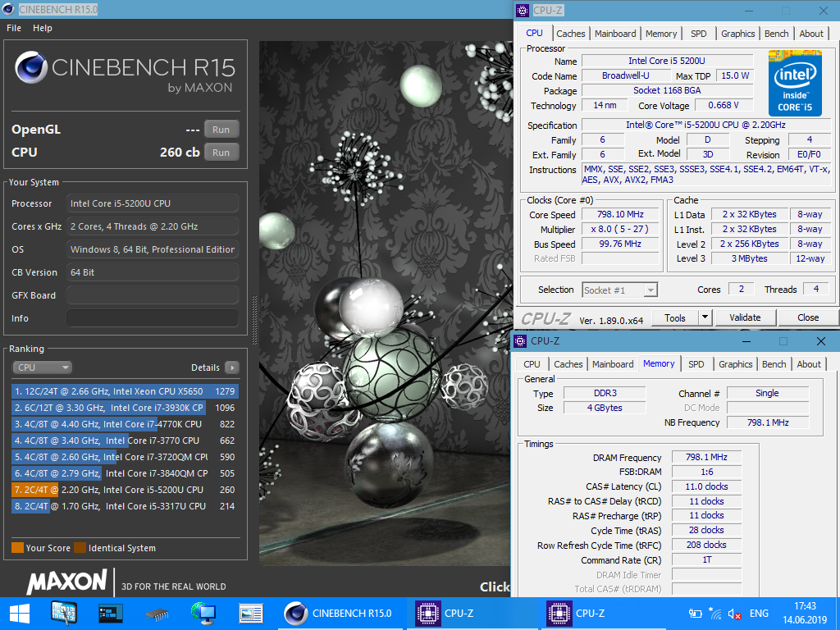Viewport: 840px width, 630px height.
Task: Click the lower CPU-Z title bar icon
Action: pyautogui.click(x=519, y=341)
